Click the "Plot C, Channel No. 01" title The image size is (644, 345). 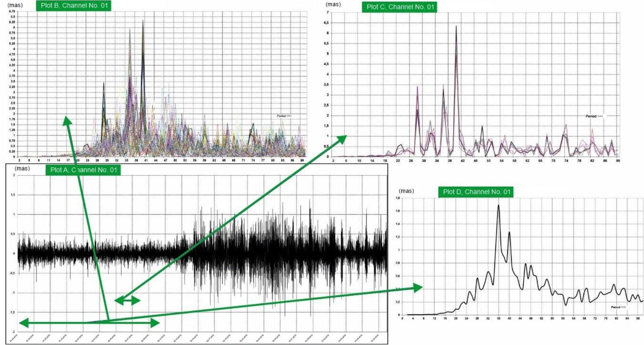click(x=400, y=7)
